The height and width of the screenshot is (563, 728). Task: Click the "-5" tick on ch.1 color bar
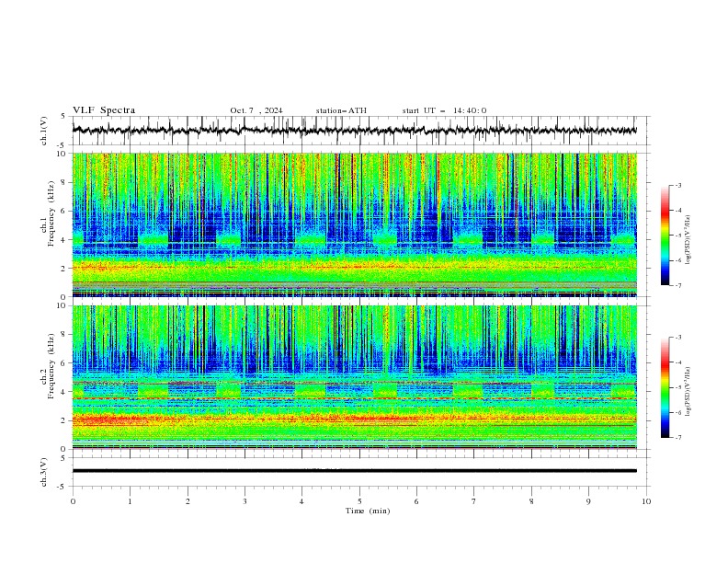point(677,236)
